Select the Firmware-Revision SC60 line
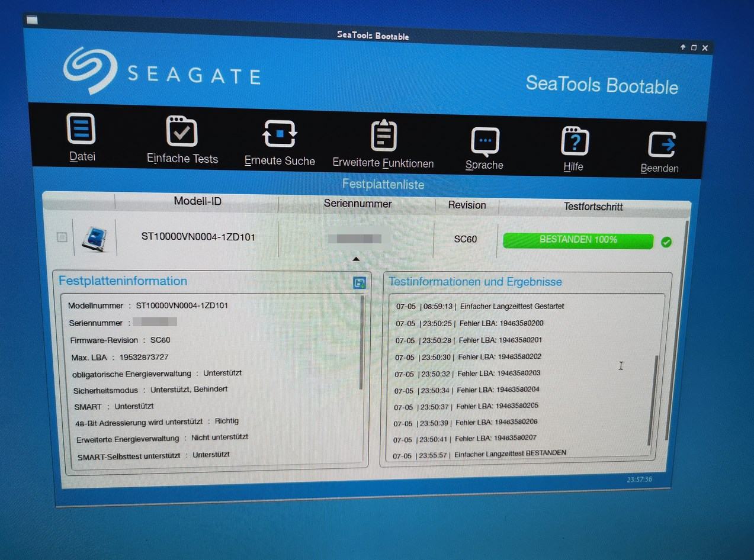 tap(120, 340)
